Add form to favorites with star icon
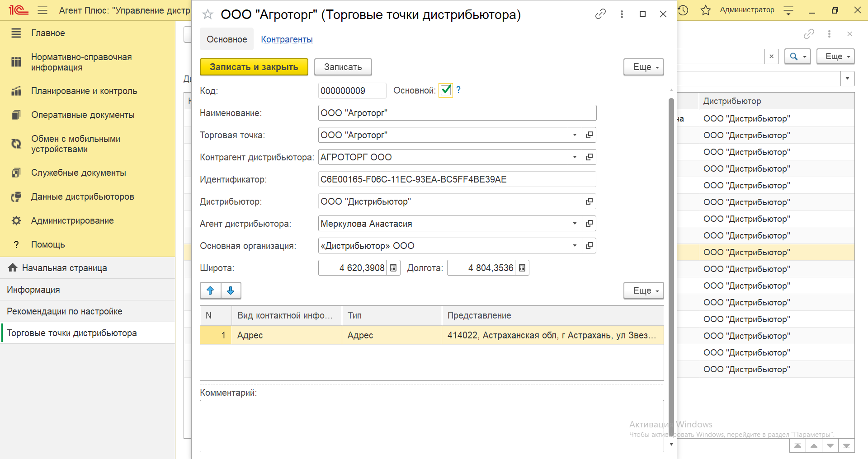This screenshot has width=868, height=459. tap(208, 14)
